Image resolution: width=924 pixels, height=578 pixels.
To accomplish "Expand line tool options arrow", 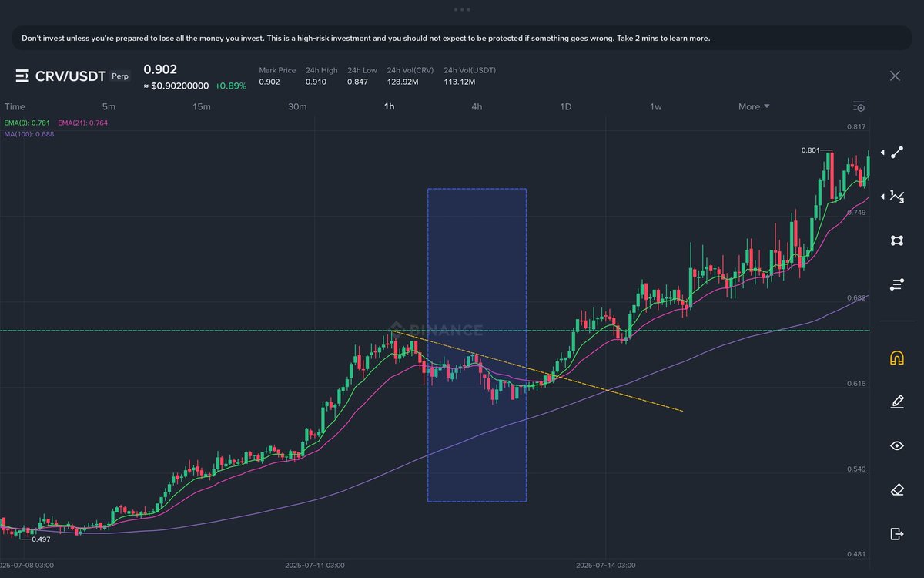I will pos(882,153).
